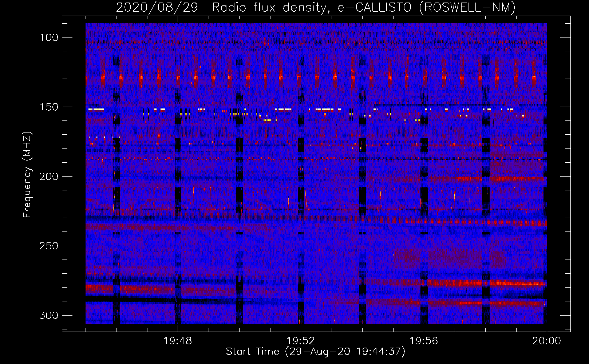Click the 19:52 time tick label

(x=301, y=341)
